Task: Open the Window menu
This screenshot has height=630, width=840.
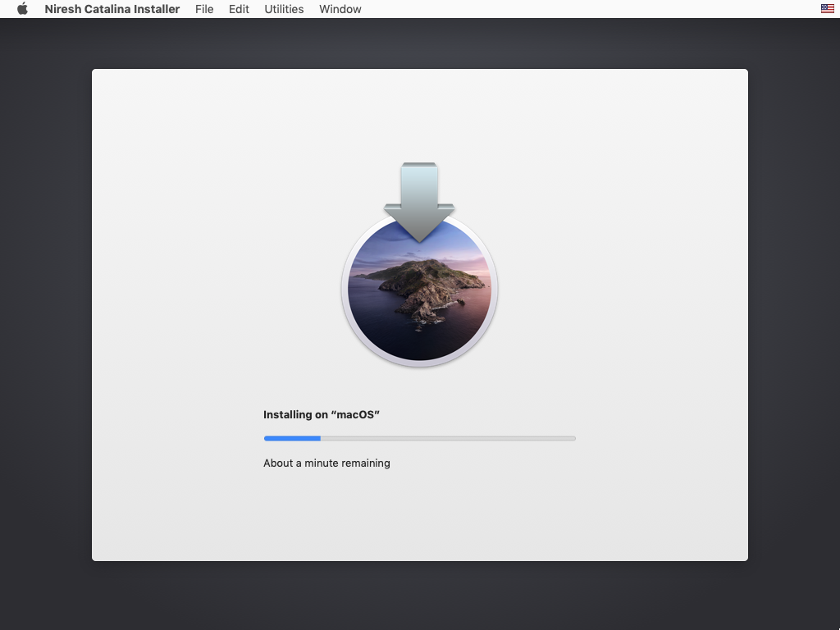Action: (x=340, y=9)
